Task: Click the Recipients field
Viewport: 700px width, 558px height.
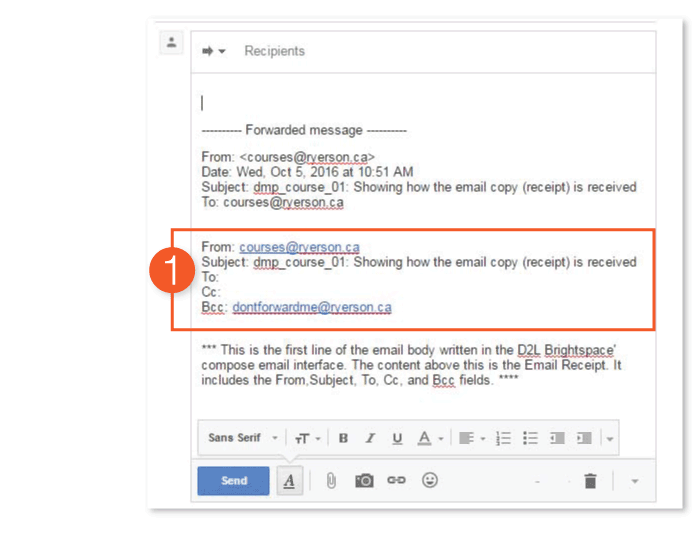Action: [275, 51]
